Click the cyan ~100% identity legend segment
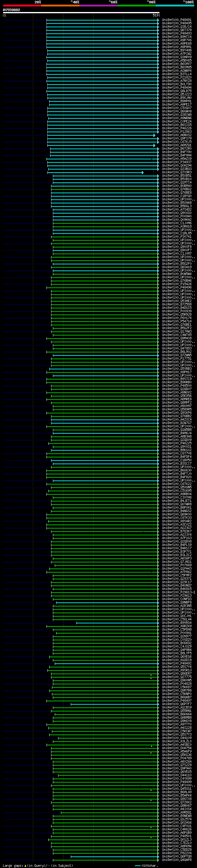The width and height of the screenshot is (197, 868). [175, 6]
